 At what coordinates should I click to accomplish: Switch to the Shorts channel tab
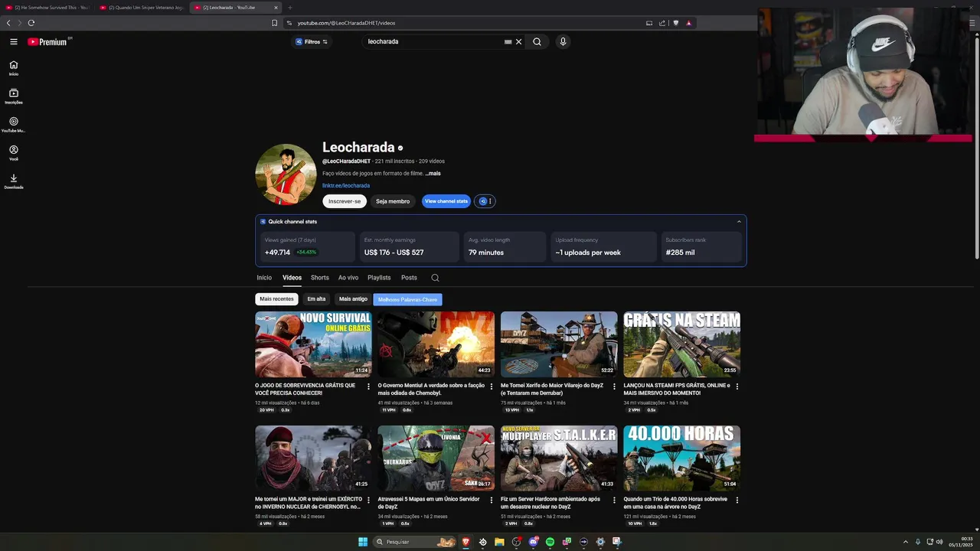(x=320, y=278)
